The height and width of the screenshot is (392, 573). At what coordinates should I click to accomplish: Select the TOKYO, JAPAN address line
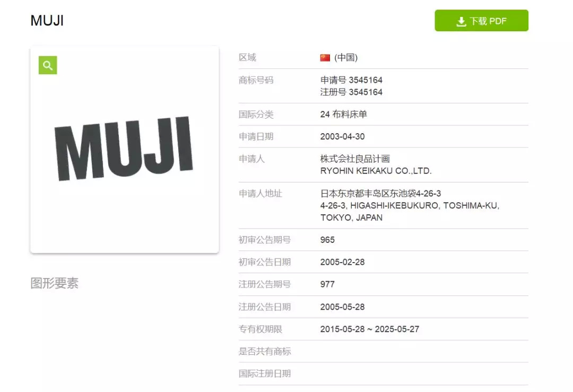352,217
